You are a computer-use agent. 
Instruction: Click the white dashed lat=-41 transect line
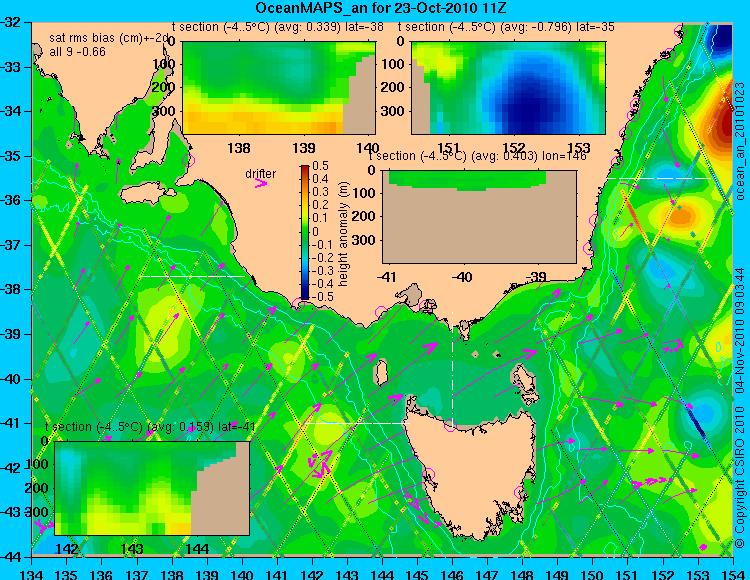357,423
